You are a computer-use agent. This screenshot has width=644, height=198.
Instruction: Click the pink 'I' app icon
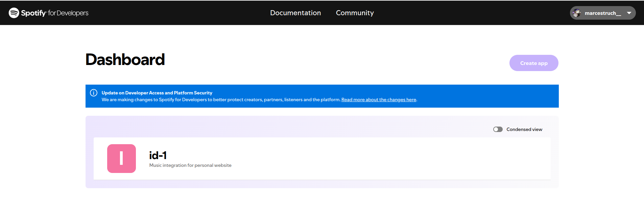(x=121, y=158)
